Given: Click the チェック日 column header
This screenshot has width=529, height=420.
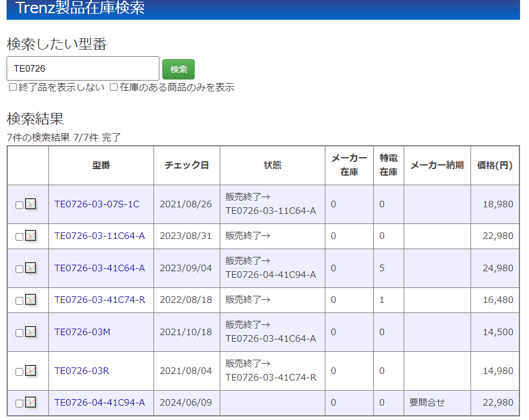Looking at the screenshot, I should (186, 165).
